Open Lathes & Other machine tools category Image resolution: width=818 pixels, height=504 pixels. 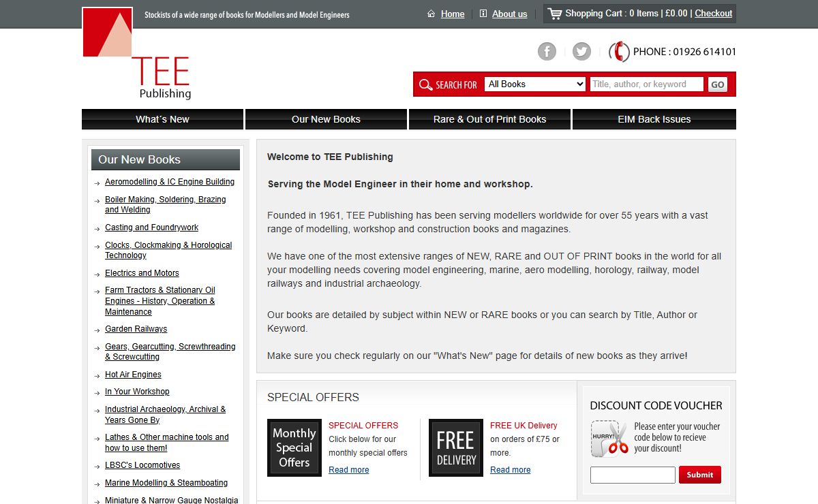click(167, 443)
